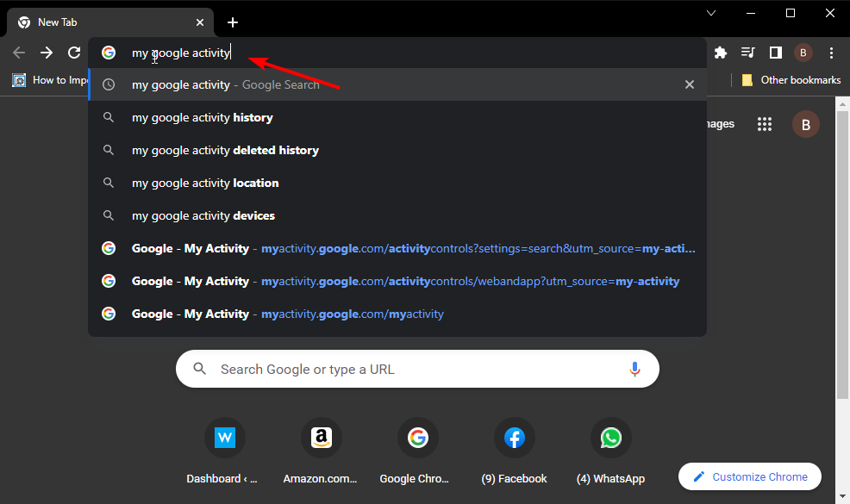Open the WhatsApp shortcut

[611, 438]
